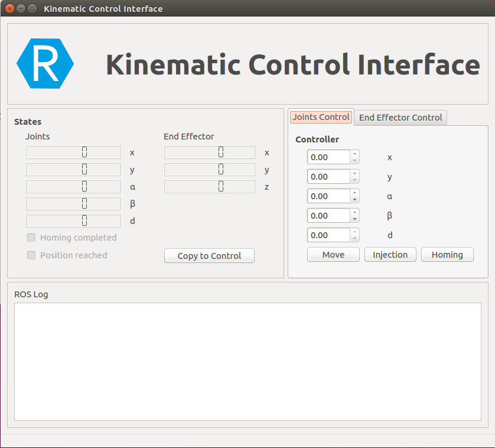
Task: Focus the controller x input field
Action: 328,157
